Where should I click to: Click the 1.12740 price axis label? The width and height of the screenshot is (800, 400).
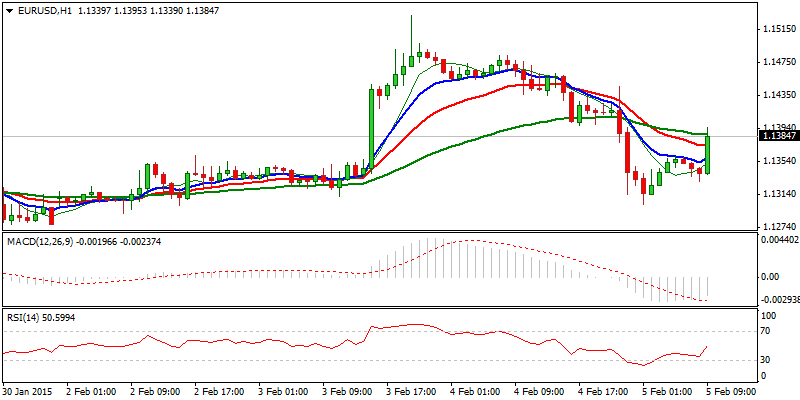[x=779, y=227]
